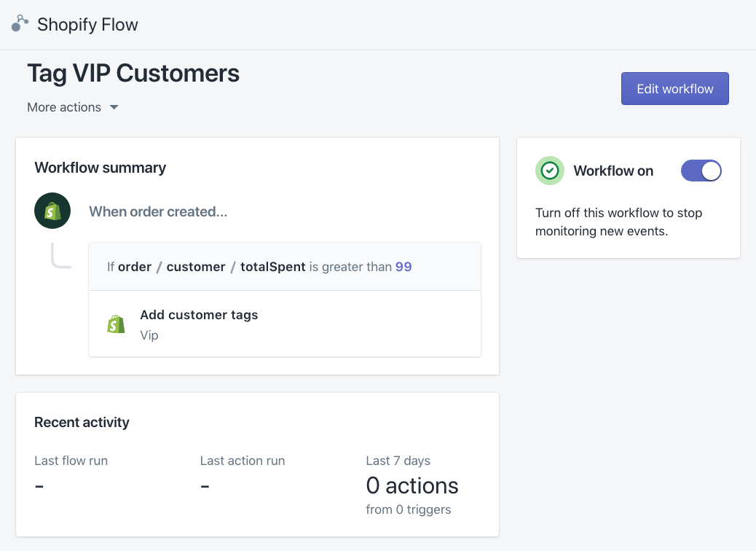This screenshot has height=551, width=756.
Task: Click the Shopify bag trigger icon
Action: click(x=52, y=211)
